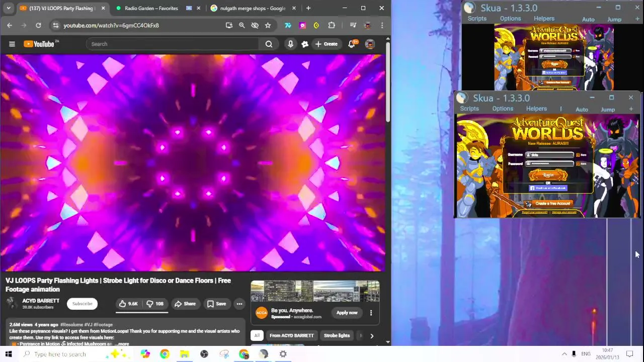
Task: Open Options menu in front Skua window
Action: point(503,109)
